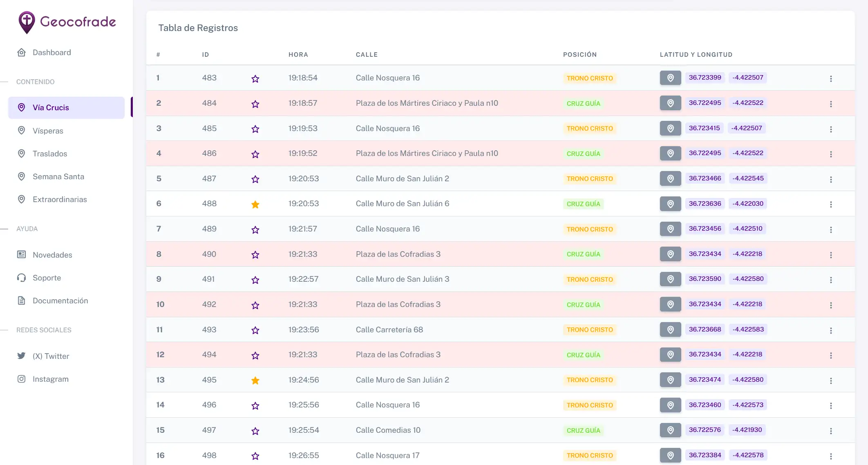
Task: Toggle favorite star for record 495
Action: coord(255,380)
